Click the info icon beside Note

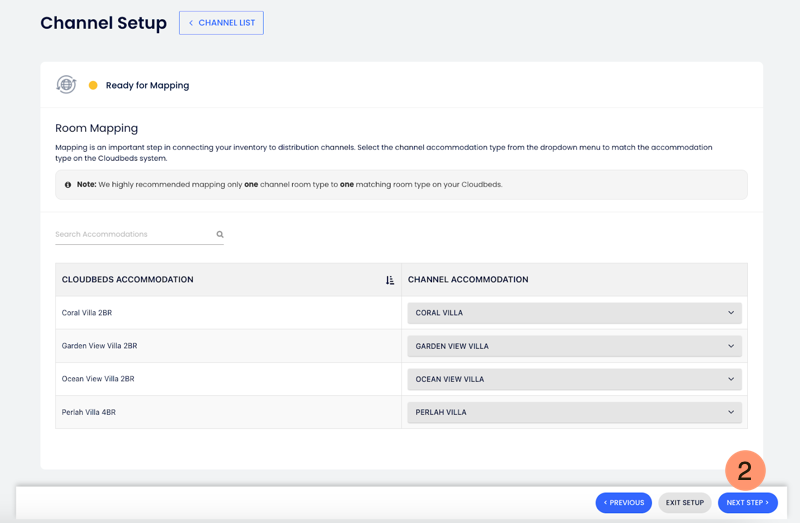(68, 185)
